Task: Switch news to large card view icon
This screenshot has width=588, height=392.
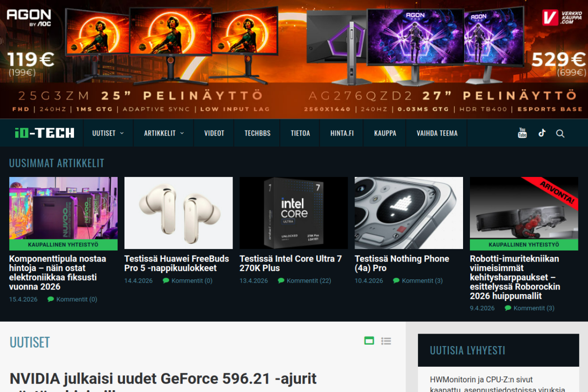Action: pos(369,341)
